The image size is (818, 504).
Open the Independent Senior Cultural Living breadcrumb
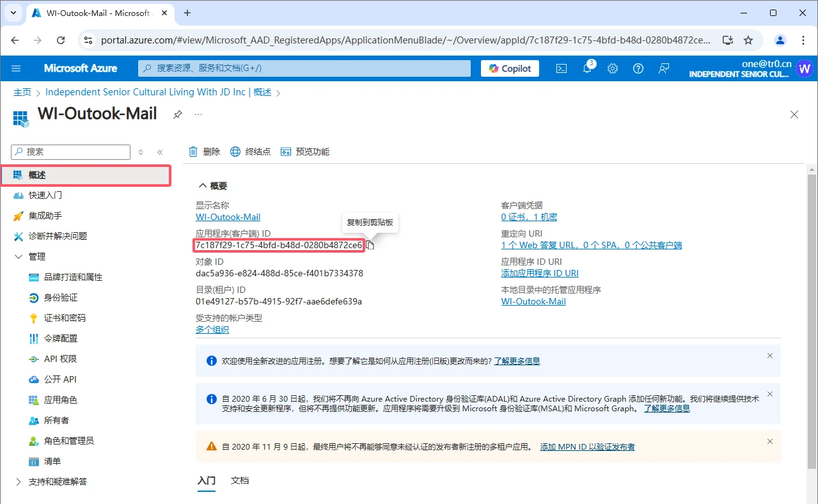click(x=159, y=92)
